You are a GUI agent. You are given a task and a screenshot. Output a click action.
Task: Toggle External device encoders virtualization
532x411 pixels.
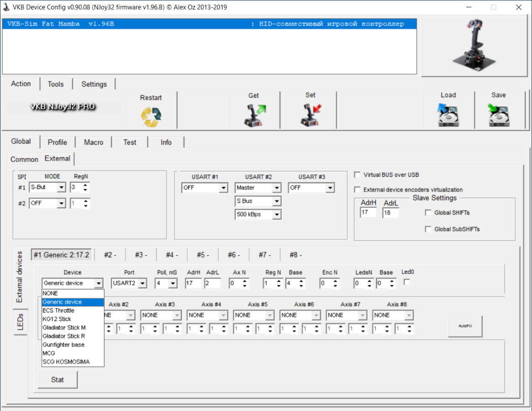pyautogui.click(x=357, y=190)
